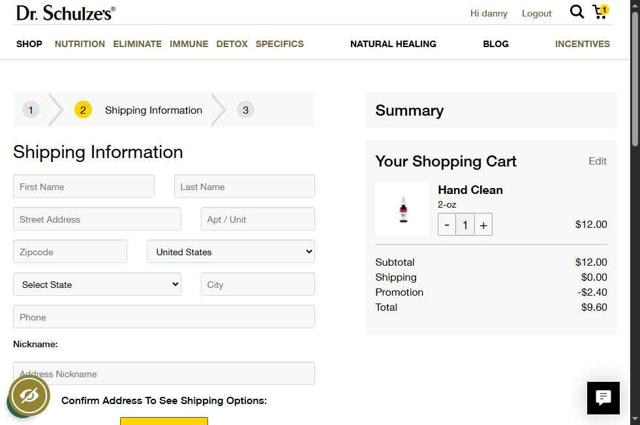Viewport: 640px width, 425px height.
Task: Click the Last Name field
Action: 244,187
